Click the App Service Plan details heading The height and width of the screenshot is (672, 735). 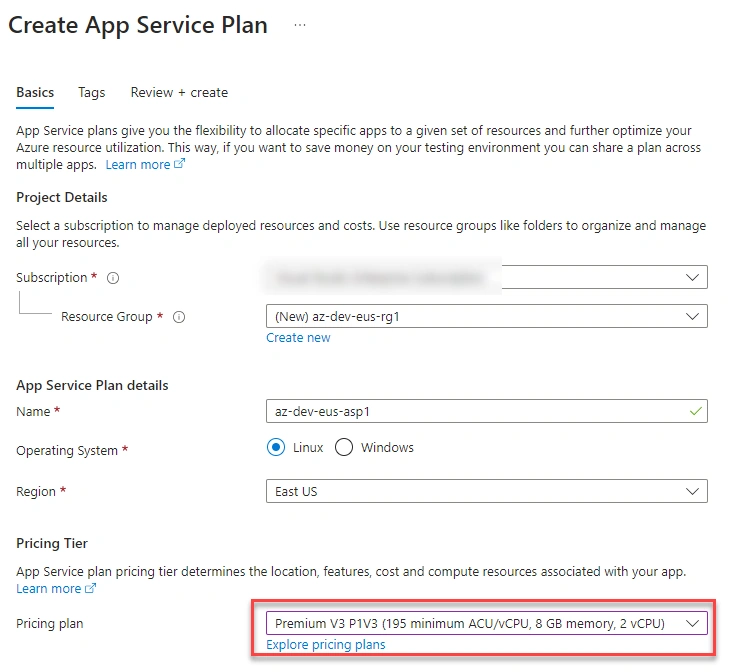(92, 385)
